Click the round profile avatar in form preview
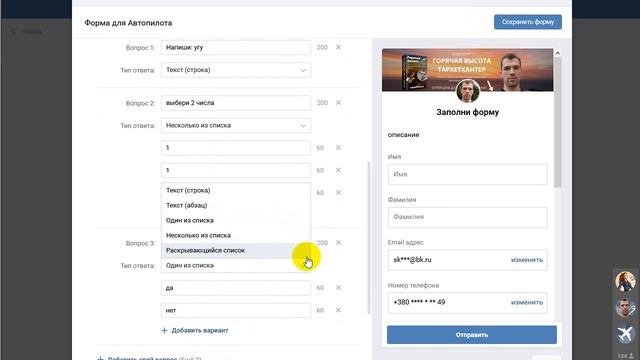The height and width of the screenshot is (360, 640). coord(468,91)
